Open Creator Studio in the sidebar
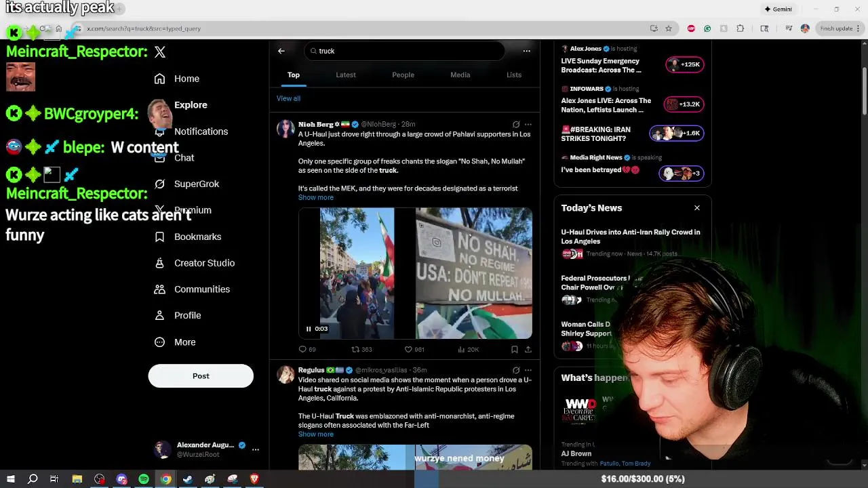 [x=195, y=263]
